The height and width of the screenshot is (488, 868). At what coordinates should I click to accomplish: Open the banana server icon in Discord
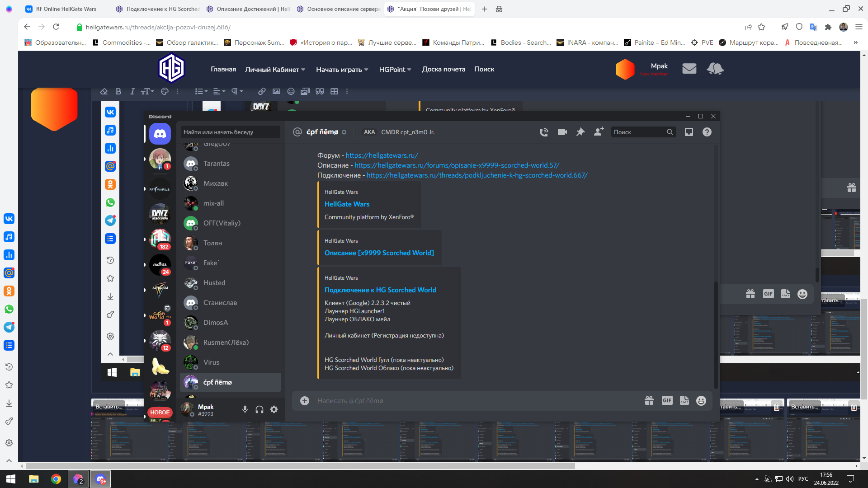pyautogui.click(x=160, y=366)
